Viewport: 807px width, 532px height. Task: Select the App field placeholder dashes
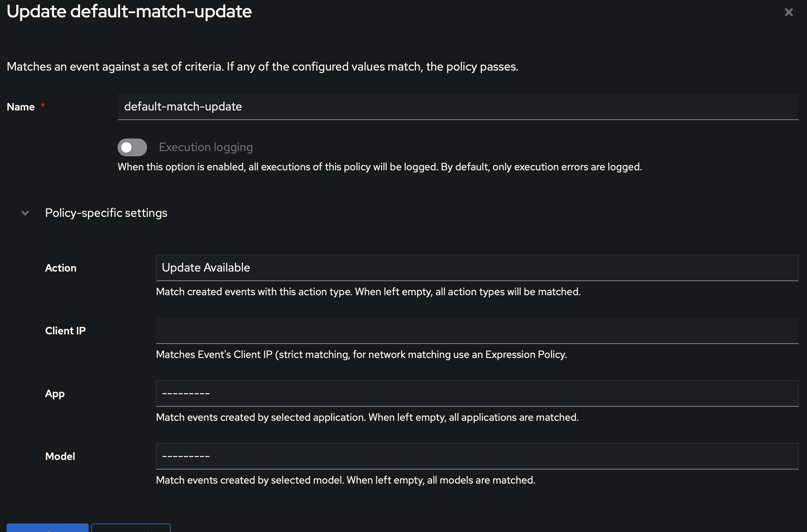click(186, 393)
